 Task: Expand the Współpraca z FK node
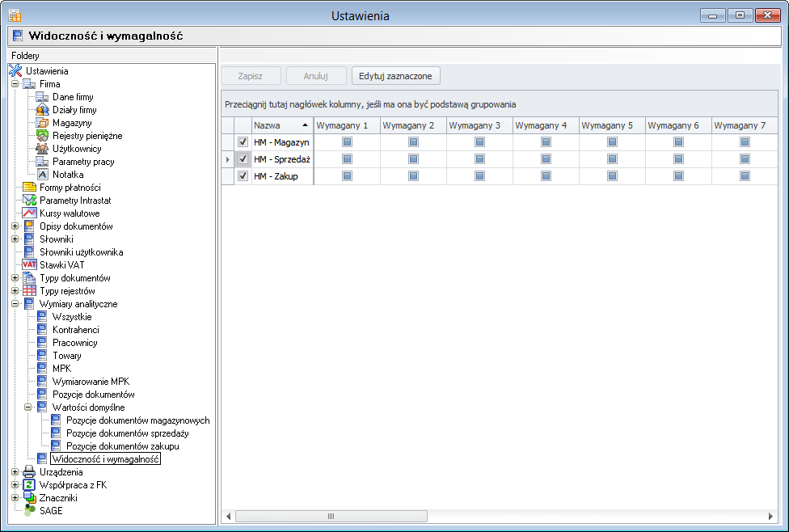click(x=15, y=485)
